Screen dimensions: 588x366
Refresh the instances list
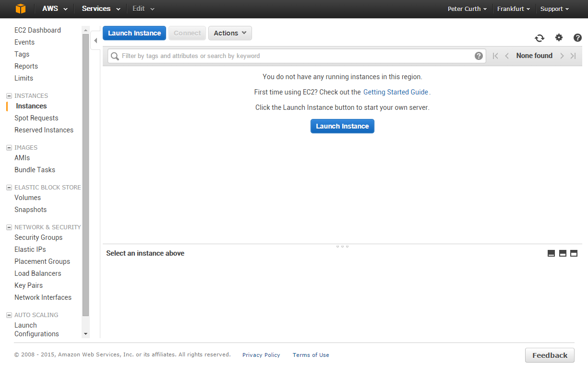point(540,38)
